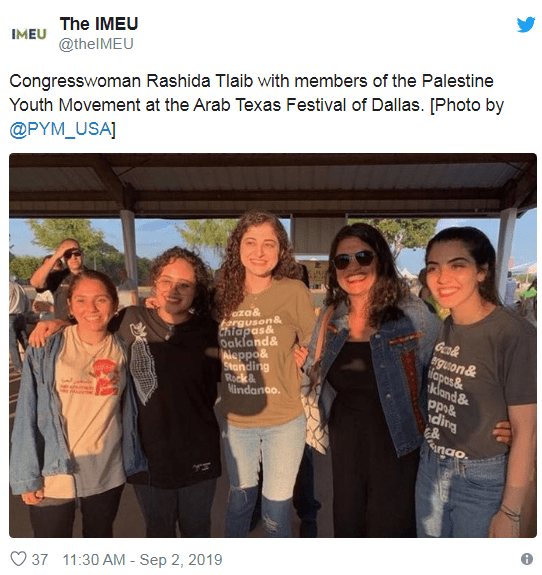Viewport: 542px width, 575px height.
Task: Click the aviator sunglasses in the photo
Action: (354, 259)
